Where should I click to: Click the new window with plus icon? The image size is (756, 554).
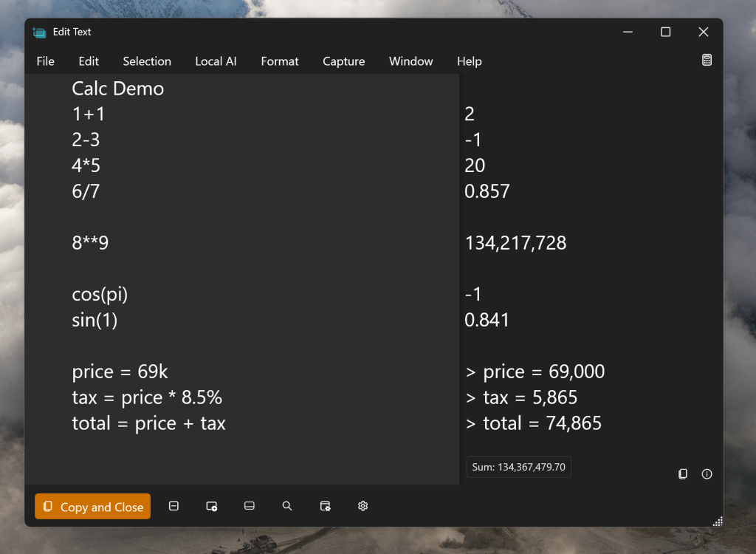[x=212, y=506]
